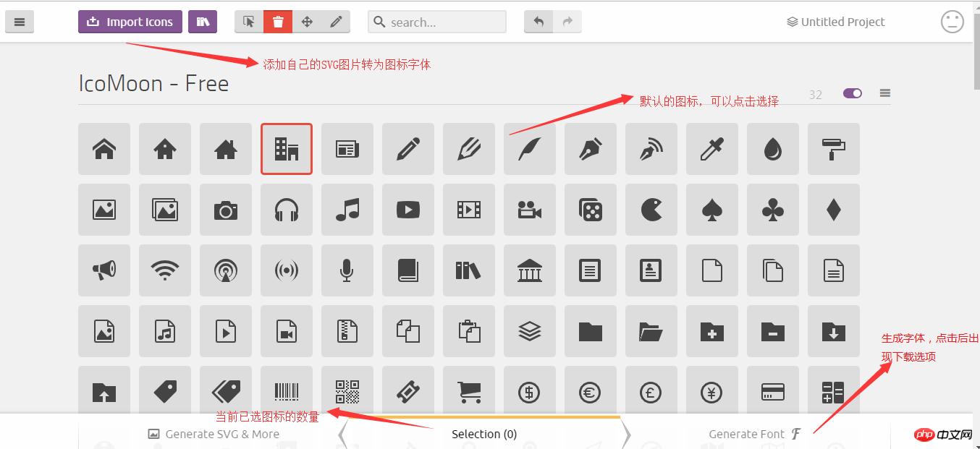
Task: Open the icon library browser beside Import Icons
Action: point(203,22)
